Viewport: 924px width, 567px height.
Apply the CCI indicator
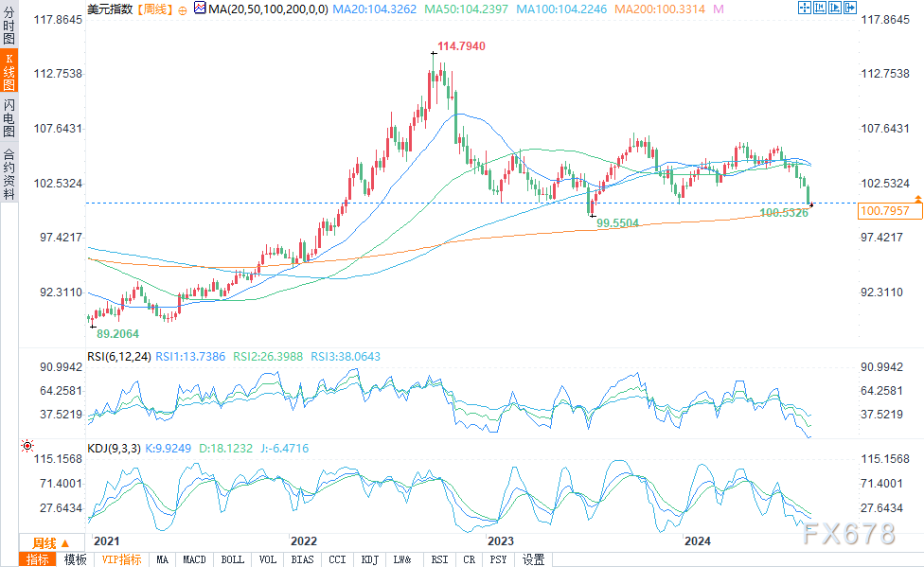337,559
